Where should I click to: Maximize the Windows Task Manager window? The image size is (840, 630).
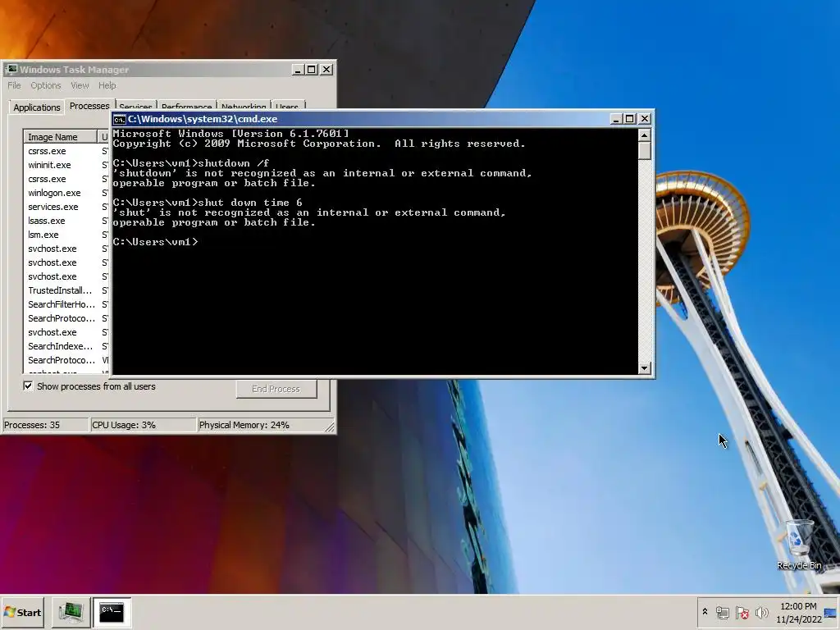pyautogui.click(x=312, y=69)
